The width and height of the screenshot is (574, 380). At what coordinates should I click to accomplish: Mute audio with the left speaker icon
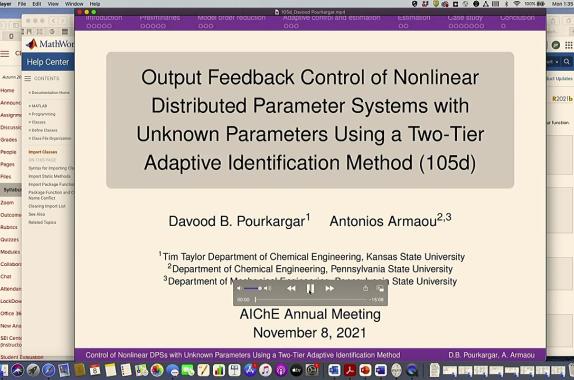(239, 288)
